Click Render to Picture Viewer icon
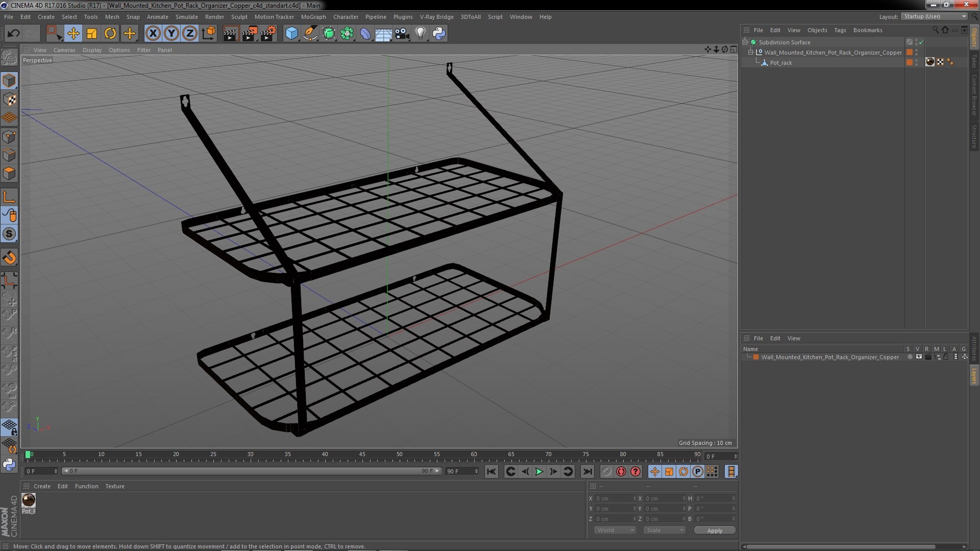The height and width of the screenshot is (551, 980). [249, 34]
